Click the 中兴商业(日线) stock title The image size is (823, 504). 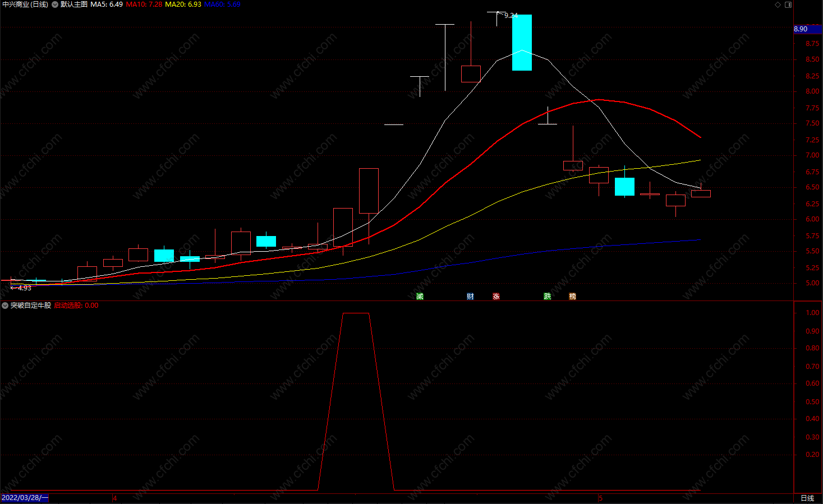coord(25,4)
